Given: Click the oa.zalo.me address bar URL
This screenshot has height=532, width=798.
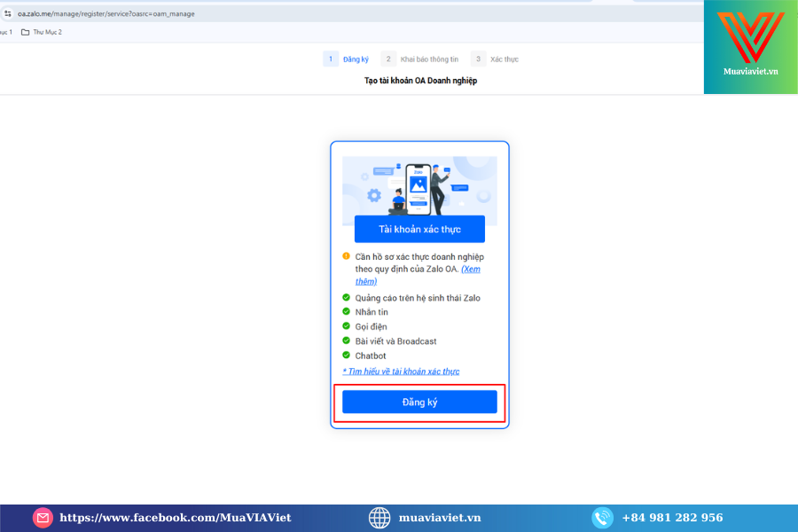Looking at the screenshot, I should (x=106, y=14).
